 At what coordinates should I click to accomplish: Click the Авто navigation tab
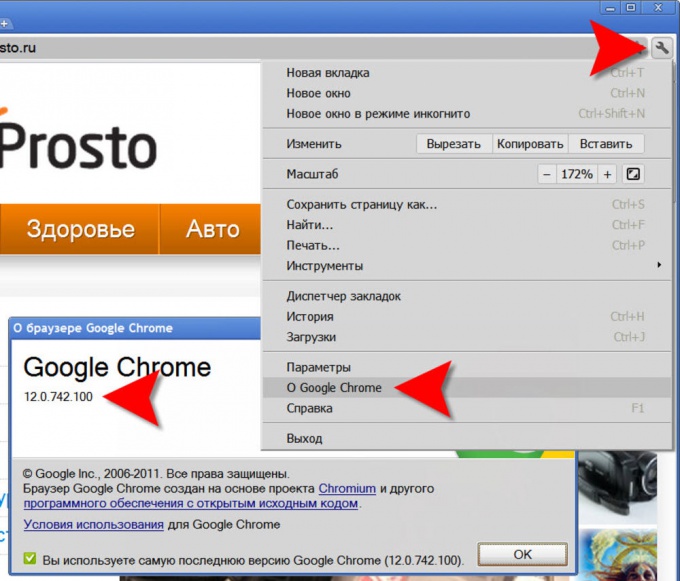(x=212, y=229)
